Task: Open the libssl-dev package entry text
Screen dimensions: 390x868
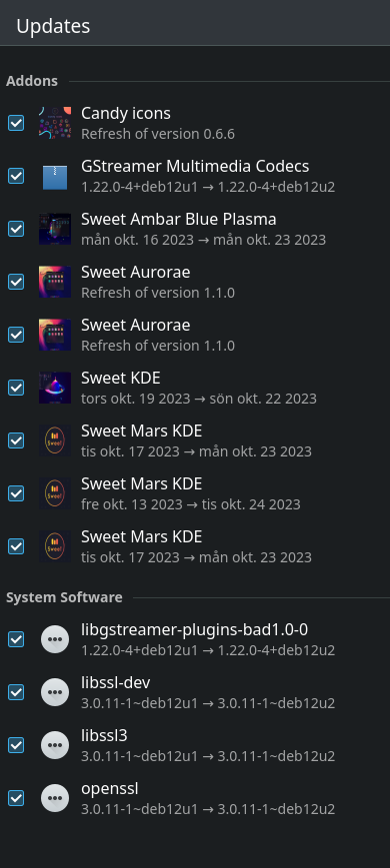Action: point(116,682)
